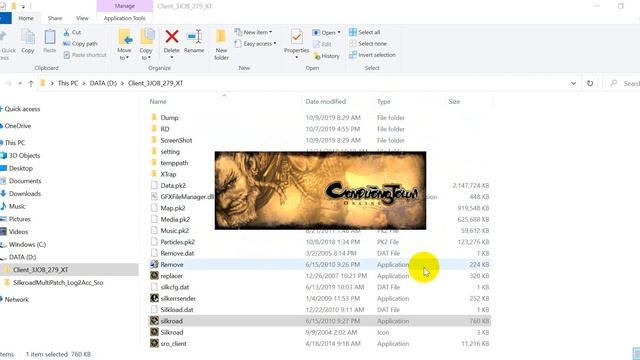Click the Remove application icon
The width and height of the screenshot is (640, 360).
(154, 264)
